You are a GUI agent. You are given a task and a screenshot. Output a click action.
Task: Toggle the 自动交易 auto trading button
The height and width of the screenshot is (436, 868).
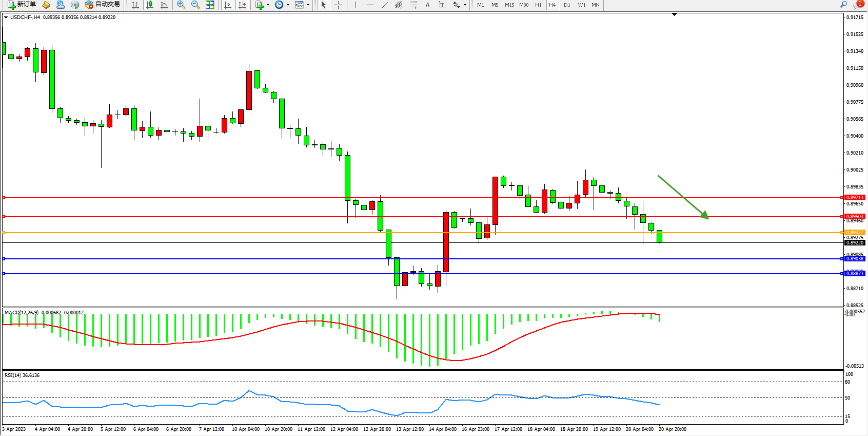102,5
